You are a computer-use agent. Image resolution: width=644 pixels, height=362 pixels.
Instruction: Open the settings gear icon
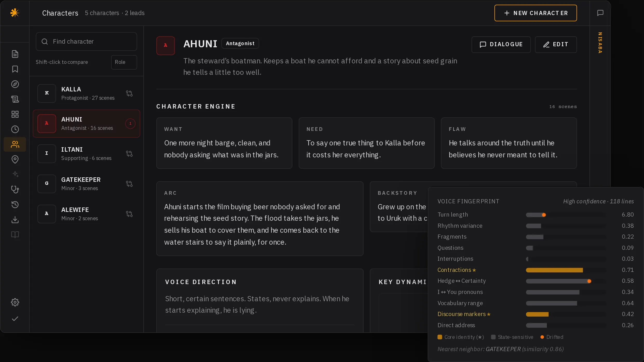pos(15,302)
